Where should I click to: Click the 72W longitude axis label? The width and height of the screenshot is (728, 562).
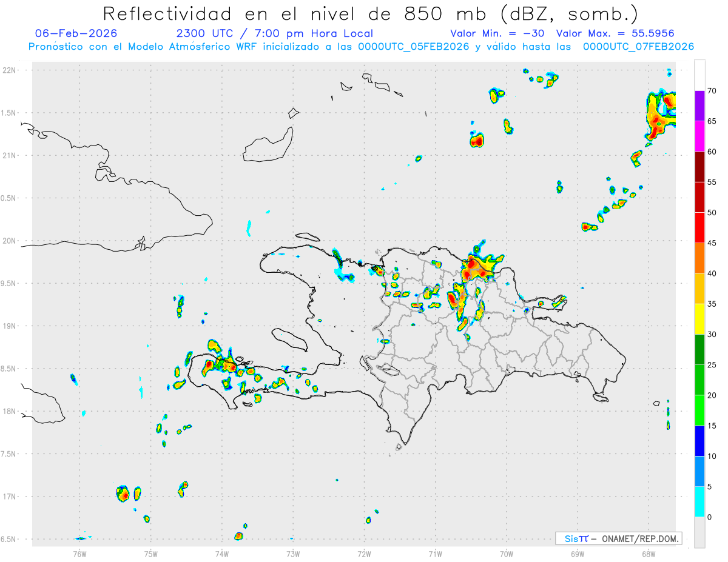click(364, 554)
